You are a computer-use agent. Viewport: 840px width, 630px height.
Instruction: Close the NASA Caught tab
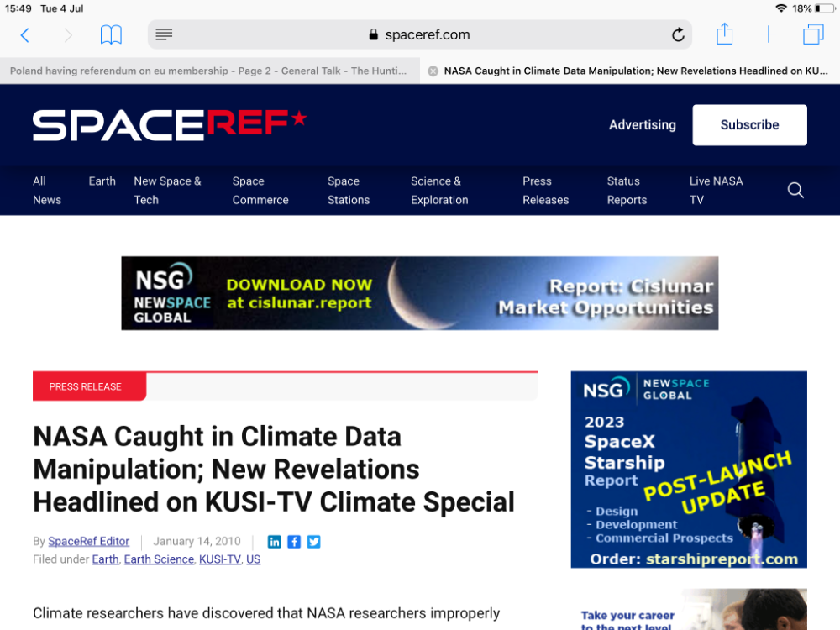pyautogui.click(x=433, y=71)
